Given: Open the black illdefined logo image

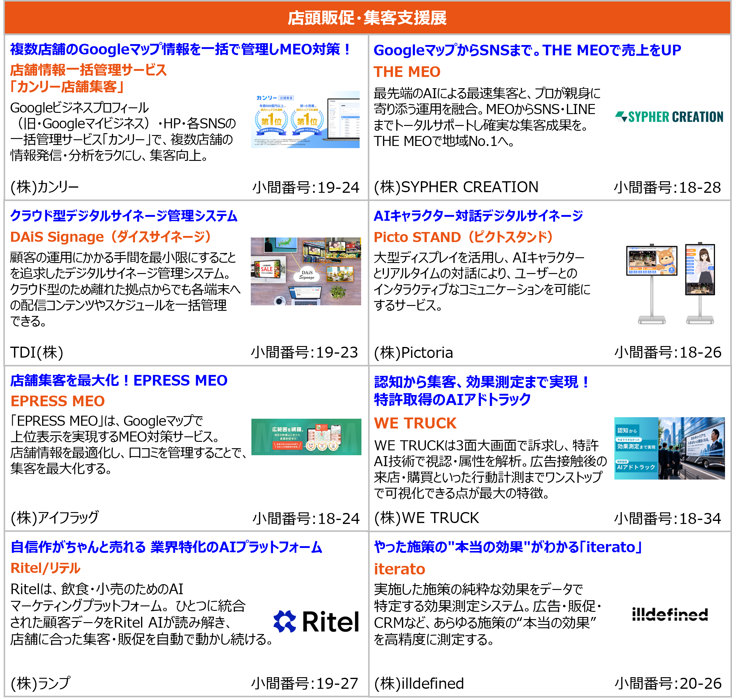Looking at the screenshot, I should point(670,614).
